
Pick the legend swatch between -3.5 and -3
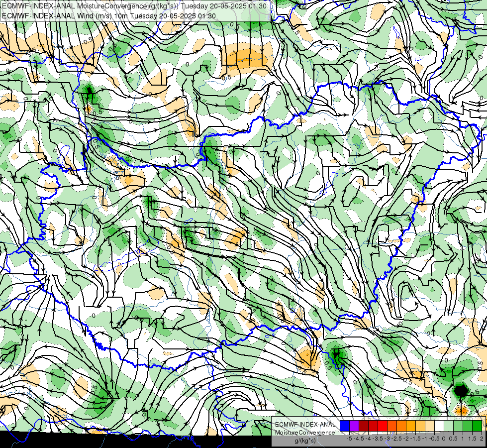pos(383,426)
